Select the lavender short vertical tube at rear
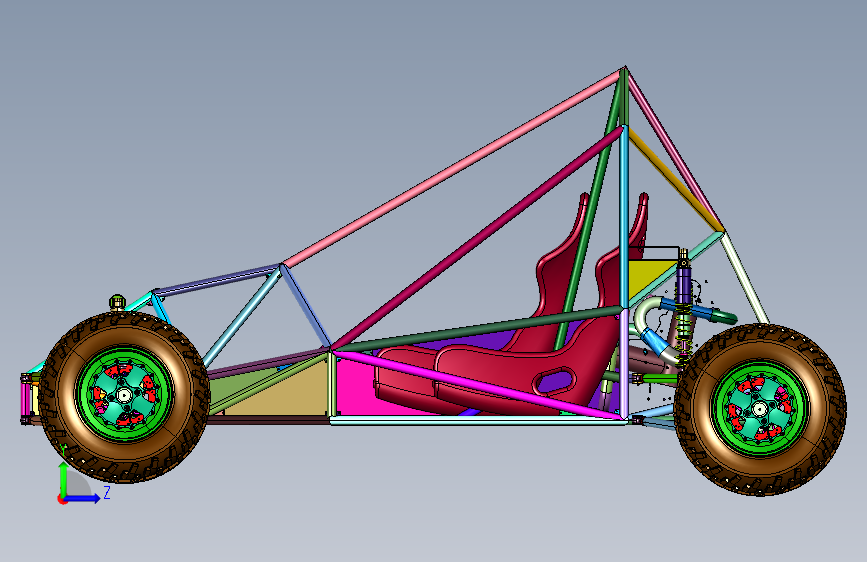This screenshot has height=562, width=867. point(624,362)
